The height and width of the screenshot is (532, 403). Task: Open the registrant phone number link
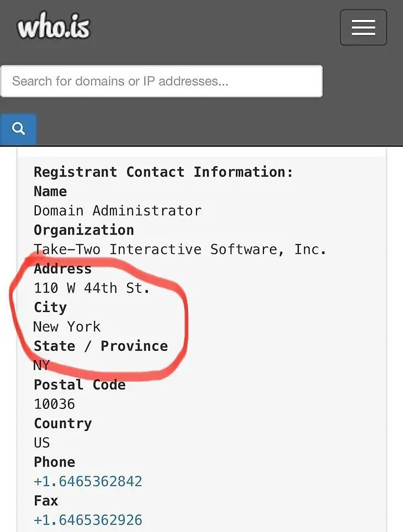pyautogui.click(x=88, y=481)
